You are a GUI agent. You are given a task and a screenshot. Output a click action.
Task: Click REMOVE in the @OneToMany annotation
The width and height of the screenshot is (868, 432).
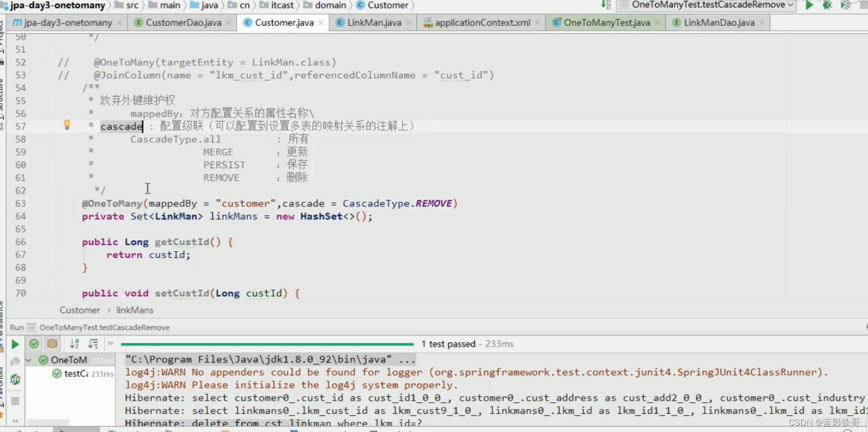coord(433,203)
